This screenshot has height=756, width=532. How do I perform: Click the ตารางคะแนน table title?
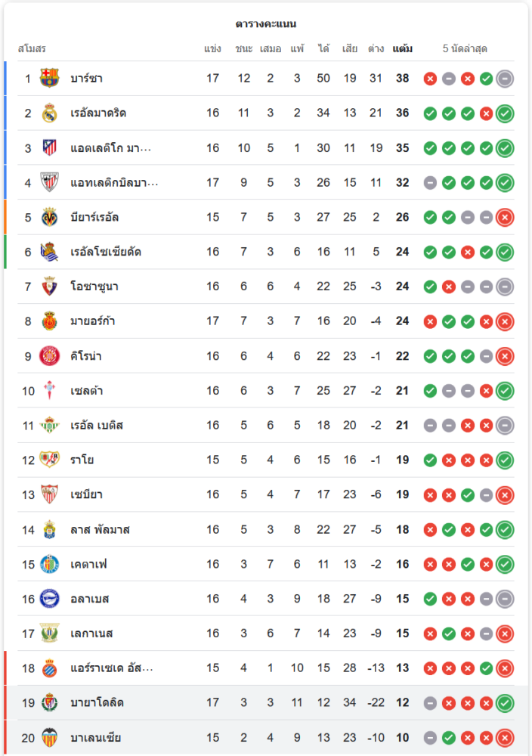266,24
